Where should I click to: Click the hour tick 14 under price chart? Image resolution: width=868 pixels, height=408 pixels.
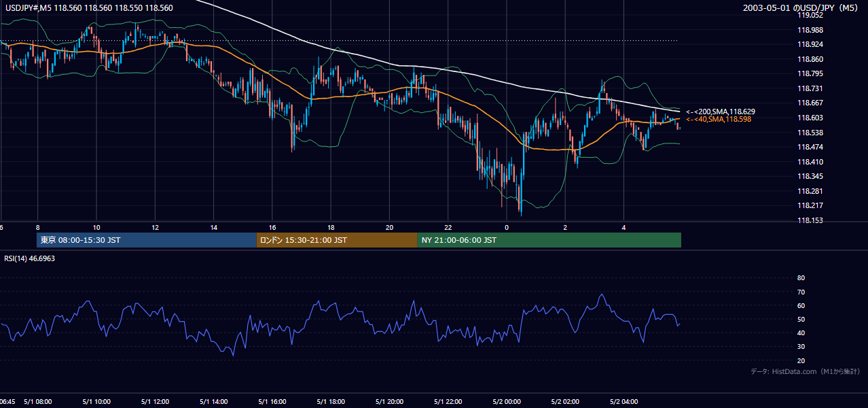point(214,228)
